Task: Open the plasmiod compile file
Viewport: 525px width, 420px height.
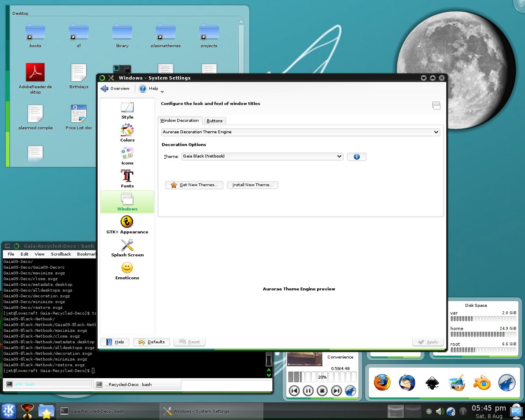Action: click(x=35, y=117)
